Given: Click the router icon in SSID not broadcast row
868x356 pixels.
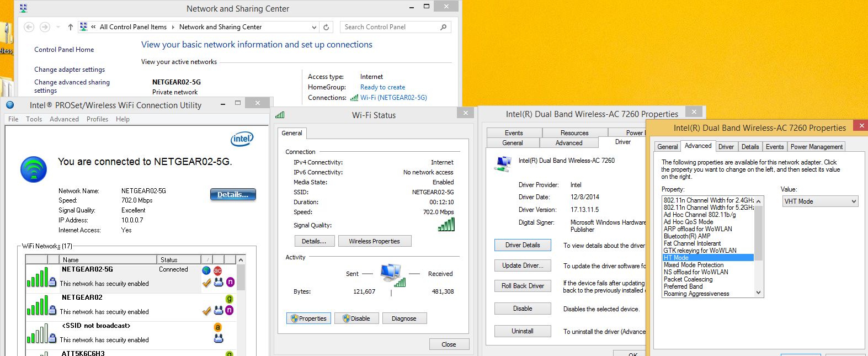Looking at the screenshot, I should tap(219, 338).
